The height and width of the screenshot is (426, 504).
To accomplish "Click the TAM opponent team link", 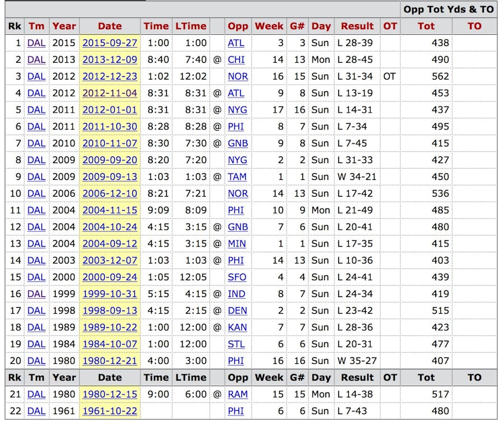I will pyautogui.click(x=237, y=177).
